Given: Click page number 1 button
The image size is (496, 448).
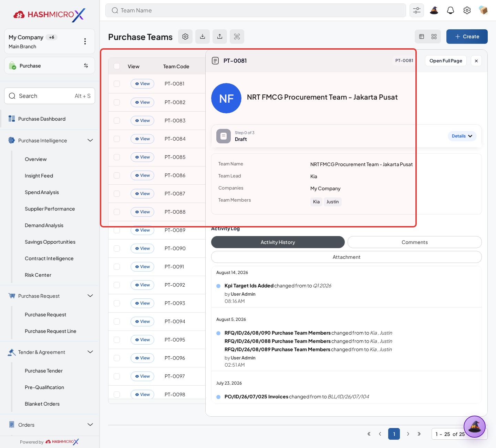Looking at the screenshot, I should (394, 434).
